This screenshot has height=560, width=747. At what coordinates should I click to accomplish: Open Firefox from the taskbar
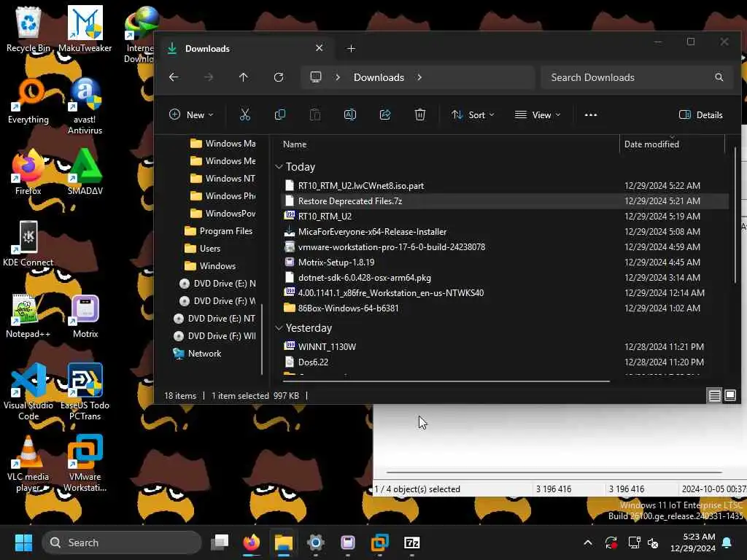[x=252, y=542]
